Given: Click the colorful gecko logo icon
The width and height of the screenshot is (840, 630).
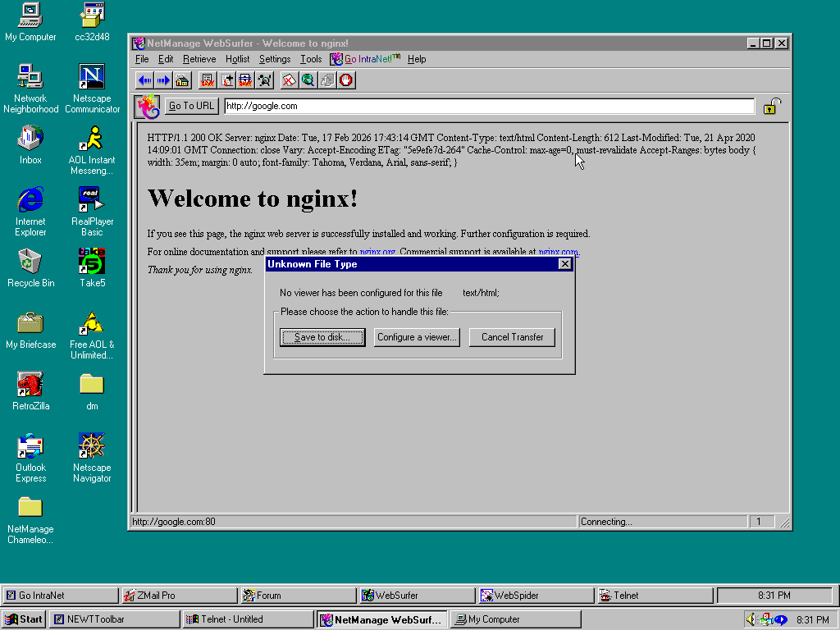Looking at the screenshot, I should pyautogui.click(x=148, y=106).
